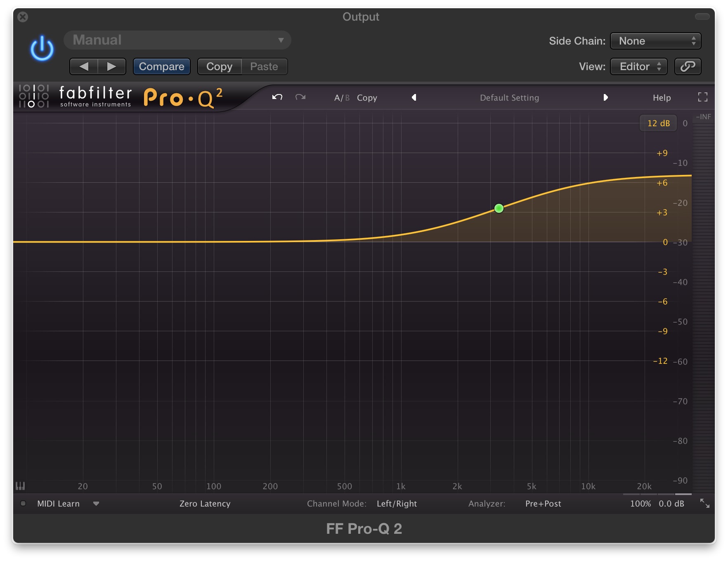728x561 pixels.
Task: Click the redo arrow icon
Action: point(300,97)
